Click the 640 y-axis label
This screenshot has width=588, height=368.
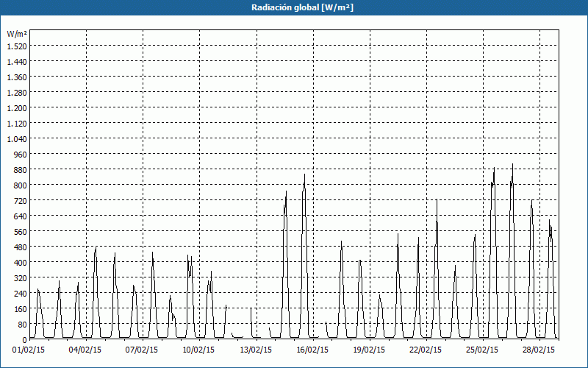[x=21, y=216]
